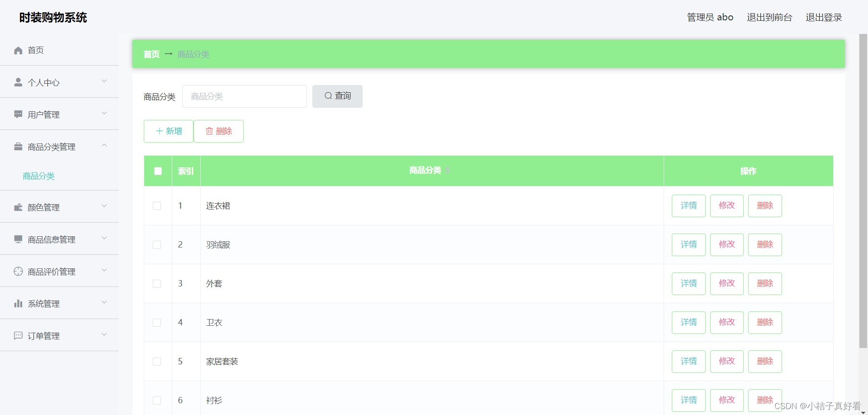Click 退出到前台 in the top bar
Screen dimensions: 868x415
(769, 17)
